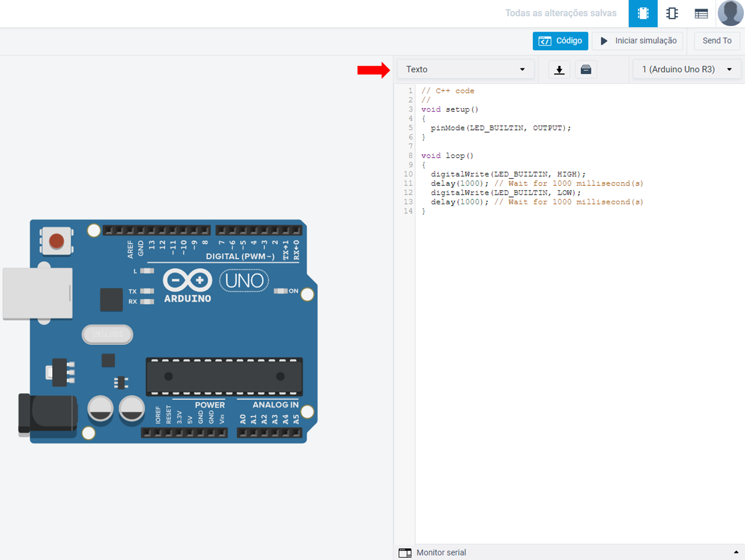Open the circuit view icon
The image size is (745, 560).
[643, 13]
